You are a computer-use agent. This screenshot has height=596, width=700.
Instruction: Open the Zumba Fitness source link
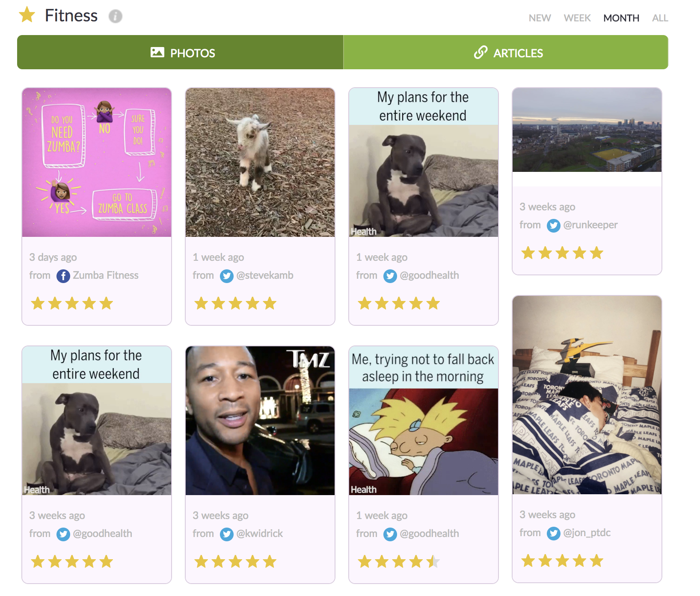[x=106, y=275]
